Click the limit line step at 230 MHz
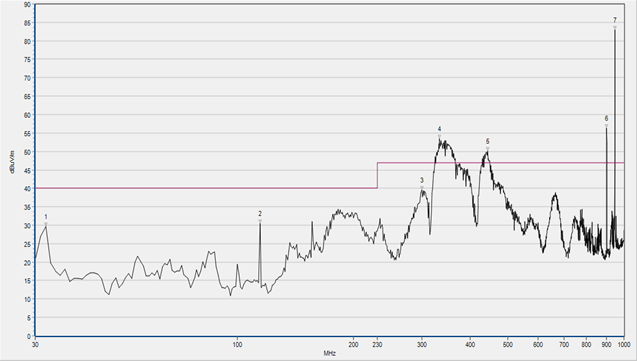The width and height of the screenshot is (637, 361). point(378,175)
